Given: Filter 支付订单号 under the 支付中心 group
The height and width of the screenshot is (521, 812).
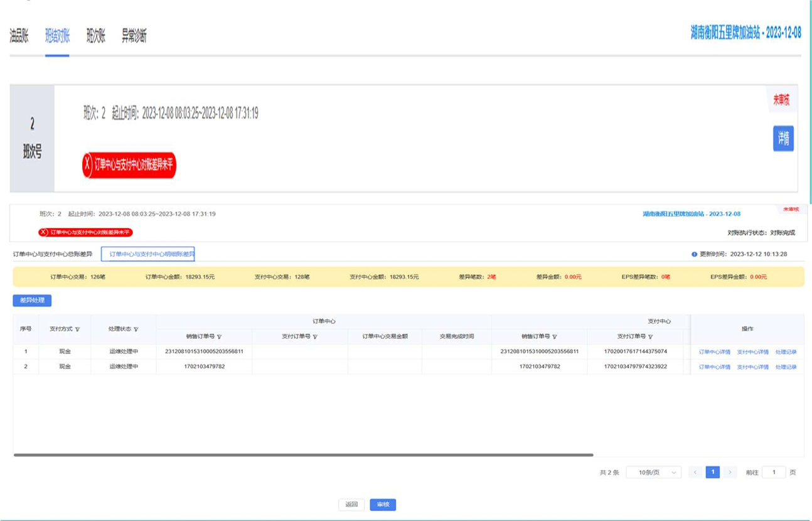Looking at the screenshot, I should [x=651, y=336].
